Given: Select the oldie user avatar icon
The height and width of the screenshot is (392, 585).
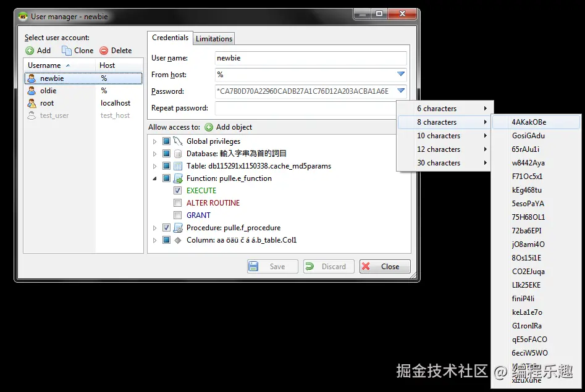Looking at the screenshot, I should coord(32,91).
